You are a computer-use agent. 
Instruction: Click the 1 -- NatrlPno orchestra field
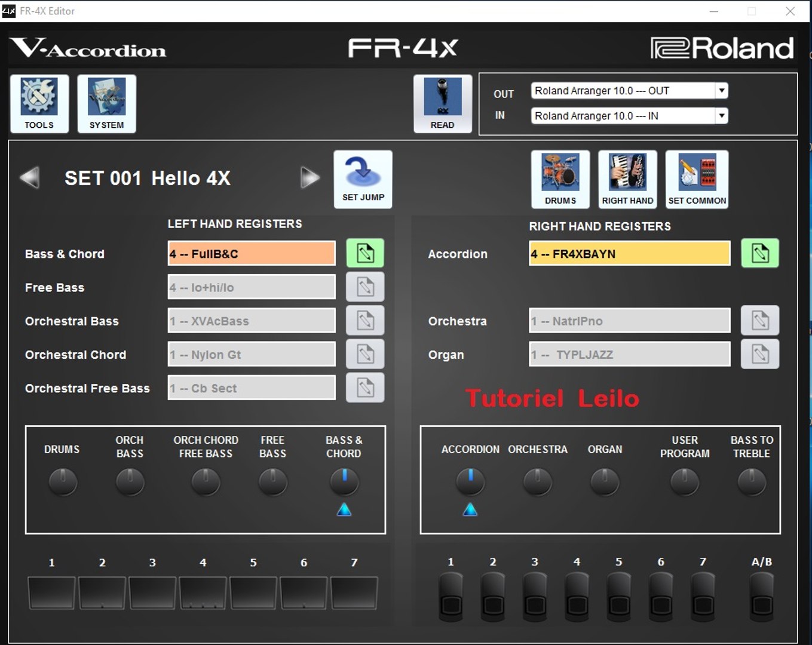coord(630,321)
